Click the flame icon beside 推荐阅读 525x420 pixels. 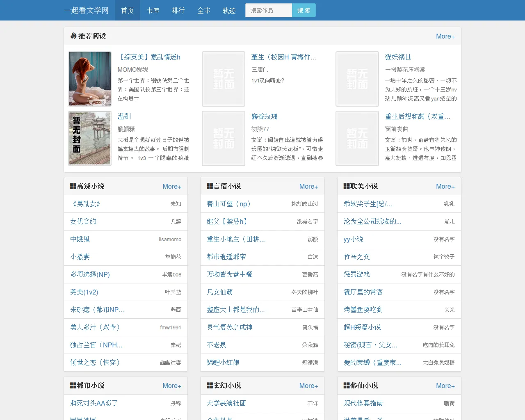(x=73, y=36)
